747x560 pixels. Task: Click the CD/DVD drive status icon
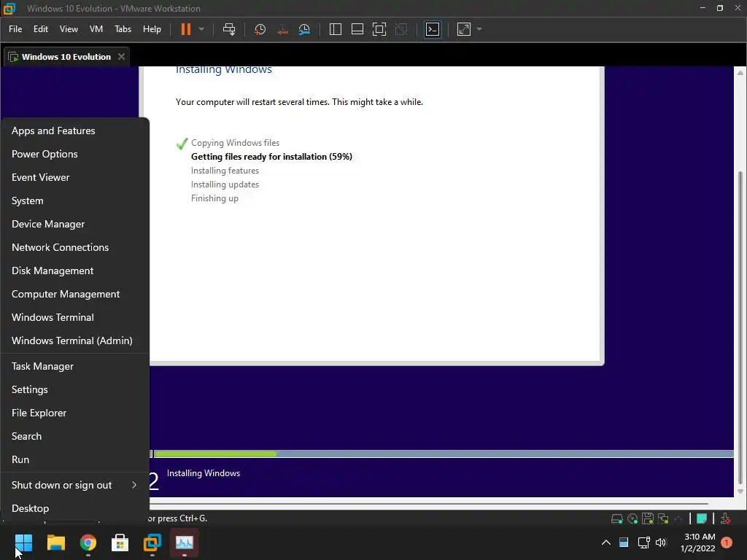(x=632, y=518)
